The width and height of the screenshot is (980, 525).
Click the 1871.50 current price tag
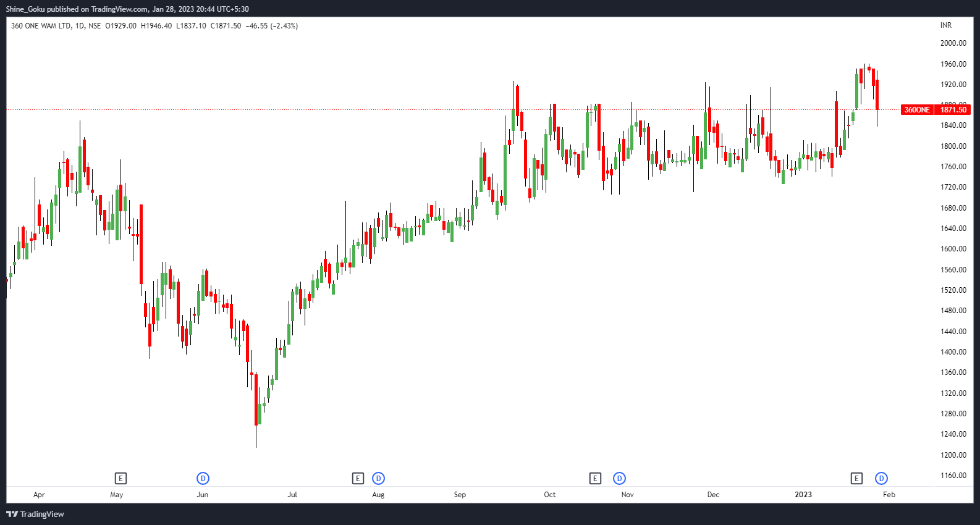[x=953, y=110]
